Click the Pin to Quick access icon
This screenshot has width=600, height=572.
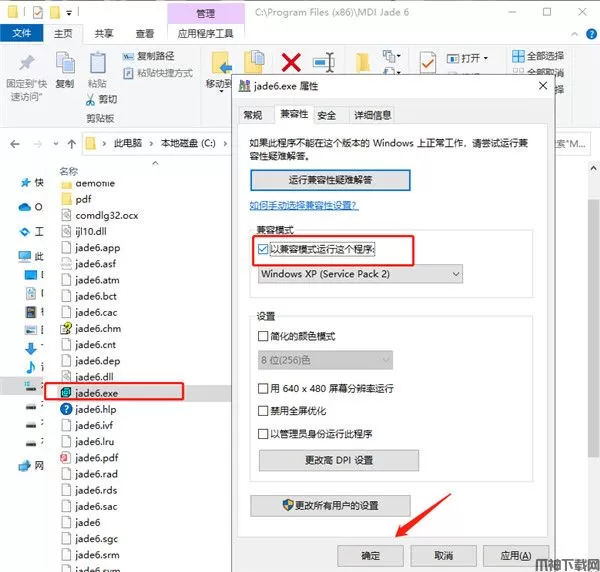coord(26,64)
